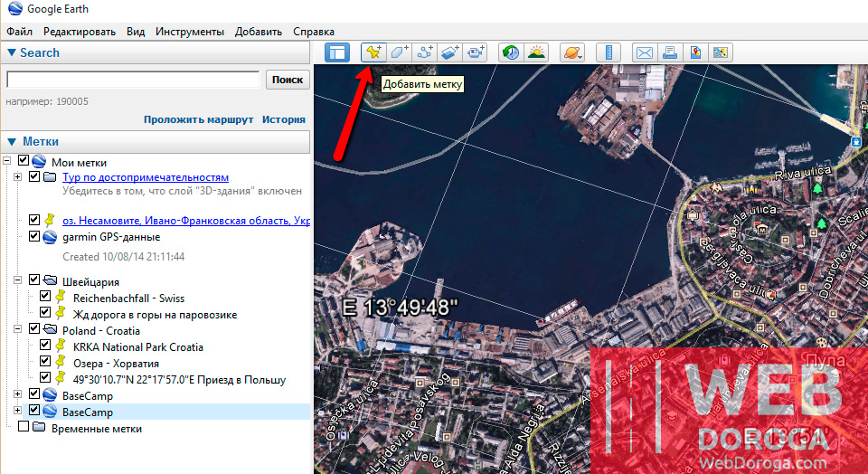
Task: Open the Добавить menu
Action: (x=259, y=32)
